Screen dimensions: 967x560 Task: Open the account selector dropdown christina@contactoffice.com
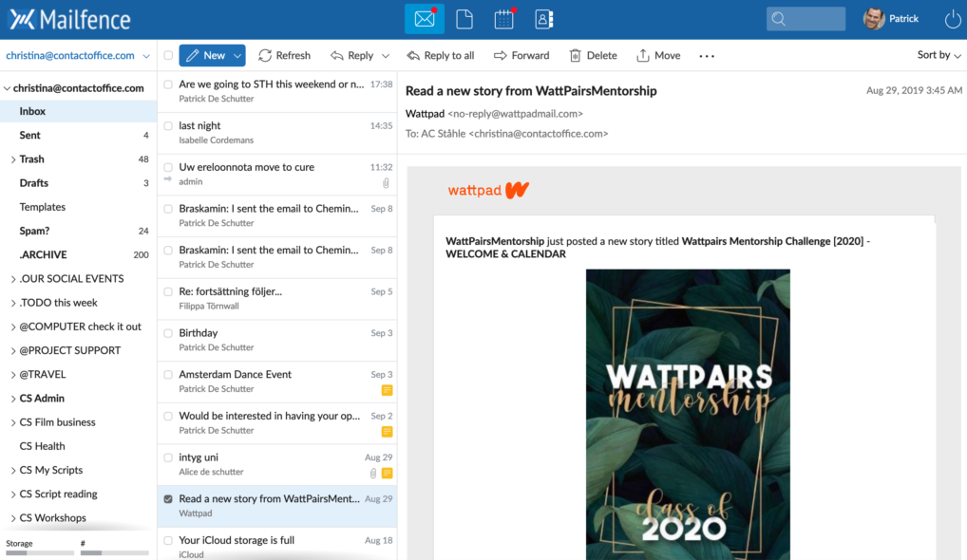pos(78,55)
